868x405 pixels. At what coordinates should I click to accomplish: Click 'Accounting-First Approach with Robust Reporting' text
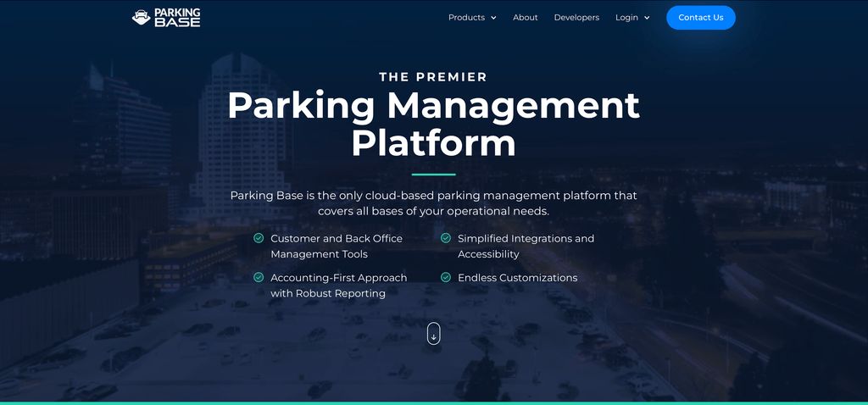coord(339,286)
